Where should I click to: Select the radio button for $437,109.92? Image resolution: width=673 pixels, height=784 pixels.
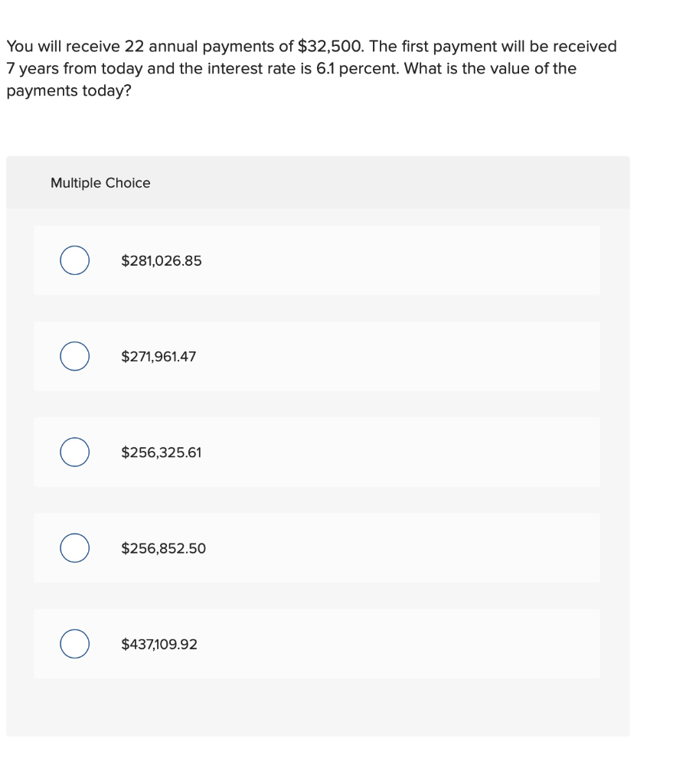click(74, 644)
